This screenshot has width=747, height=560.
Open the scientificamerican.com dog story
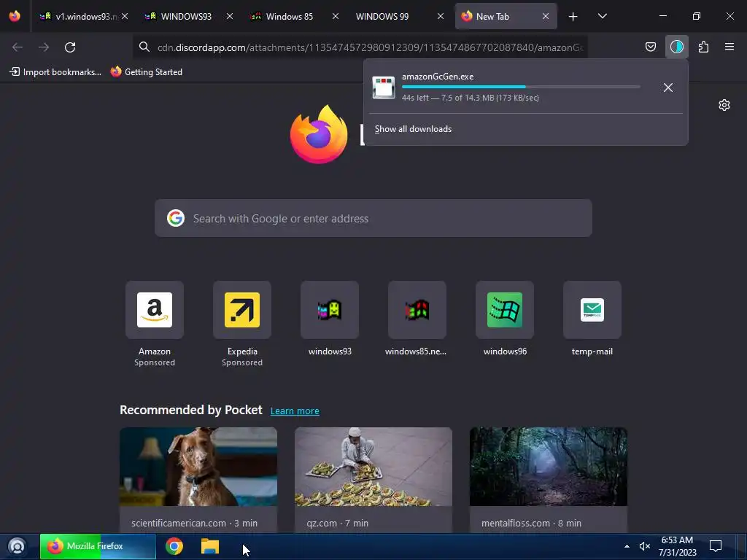(x=198, y=480)
